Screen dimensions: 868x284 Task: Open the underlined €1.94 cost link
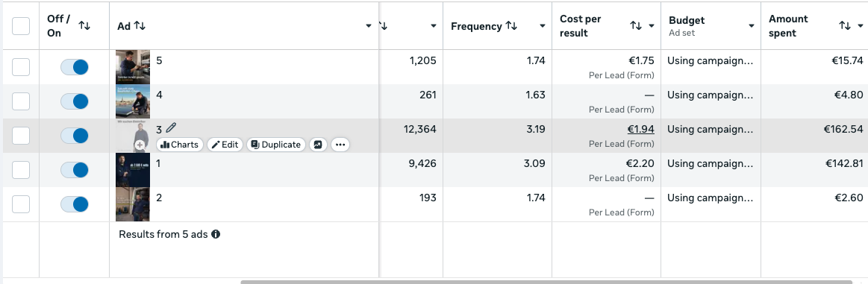[640, 129]
